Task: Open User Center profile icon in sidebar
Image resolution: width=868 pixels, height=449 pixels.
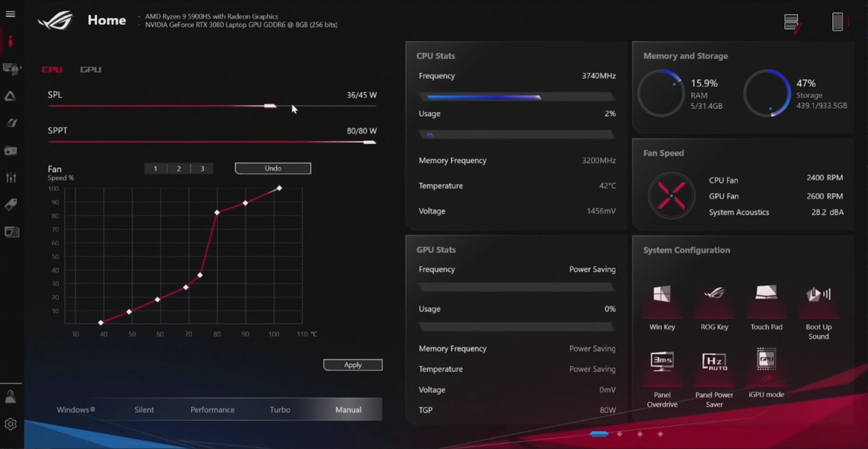Action: 10,396
